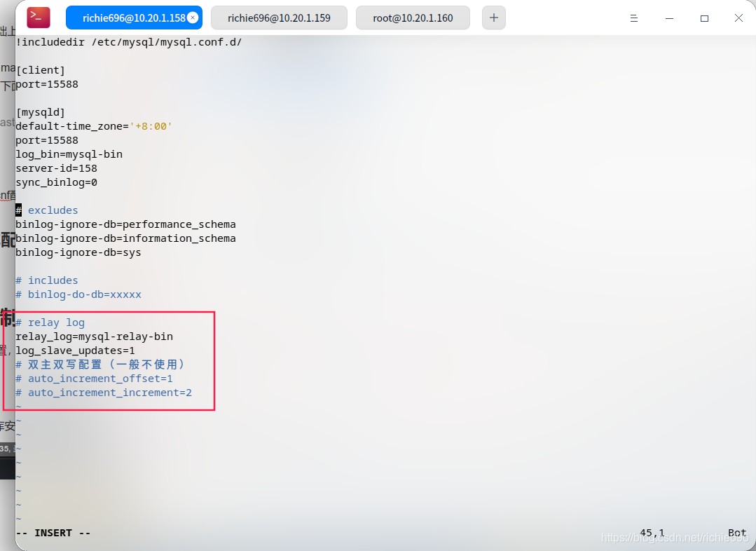Click the 双主双写配置 comment line
Image resolution: width=756 pixels, height=551 pixels.
pyautogui.click(x=100, y=365)
